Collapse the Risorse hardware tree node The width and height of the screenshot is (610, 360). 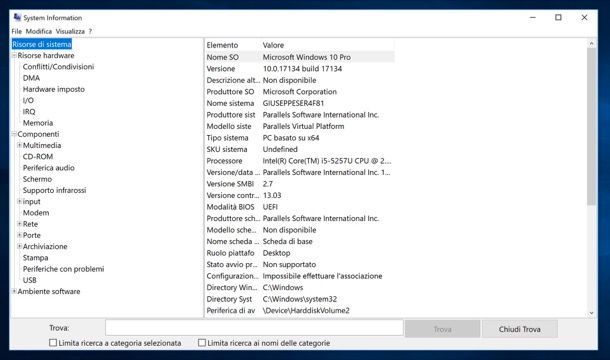14,56
